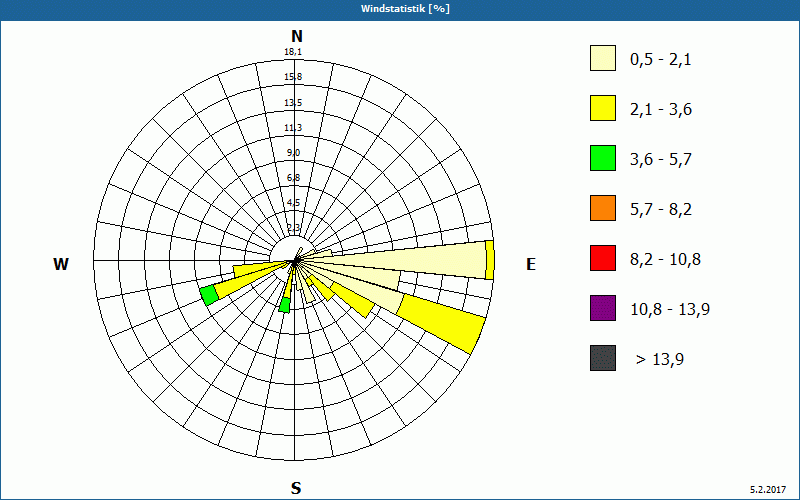Click the 11,3 radial axis value
This screenshot has height=500, width=800.
[293, 128]
